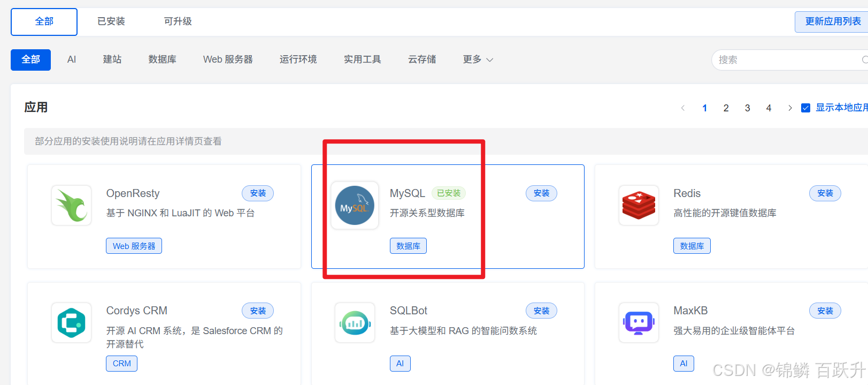The image size is (868, 385).
Task: Click the MaxKB robot icon
Action: pos(639,323)
